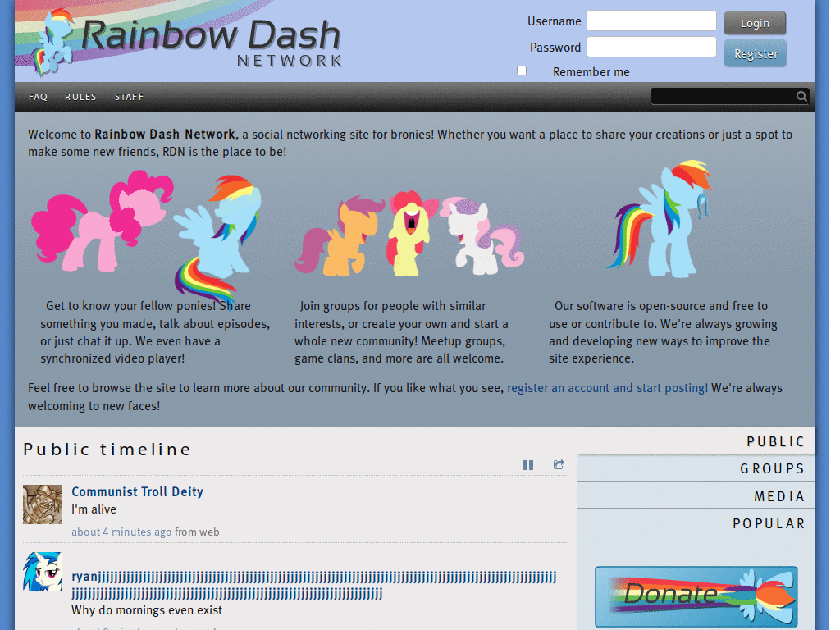Click the search magnifier icon
The height and width of the screenshot is (630, 840).
[x=801, y=97]
